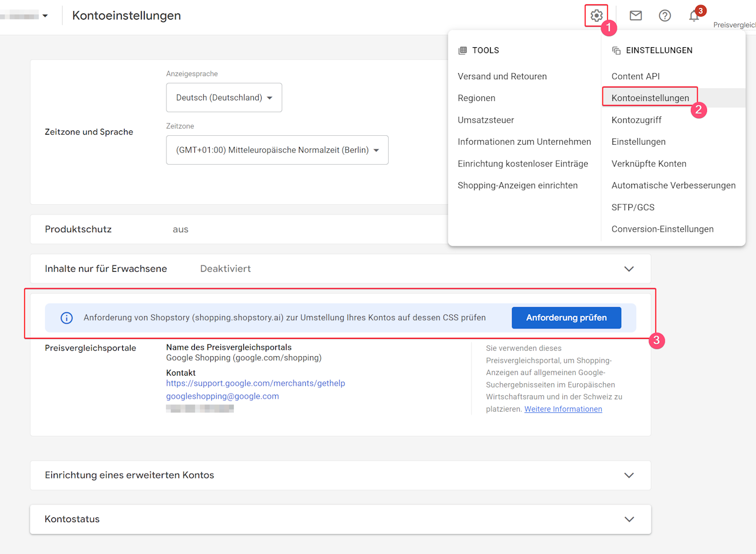Viewport: 756px width, 554px height.
Task: Select Versand und Retouren menu item
Action: 502,76
